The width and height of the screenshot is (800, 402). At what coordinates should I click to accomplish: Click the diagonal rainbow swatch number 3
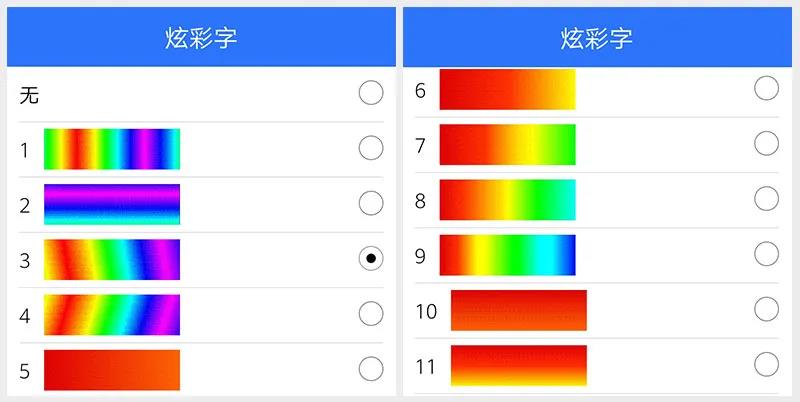pos(112,259)
